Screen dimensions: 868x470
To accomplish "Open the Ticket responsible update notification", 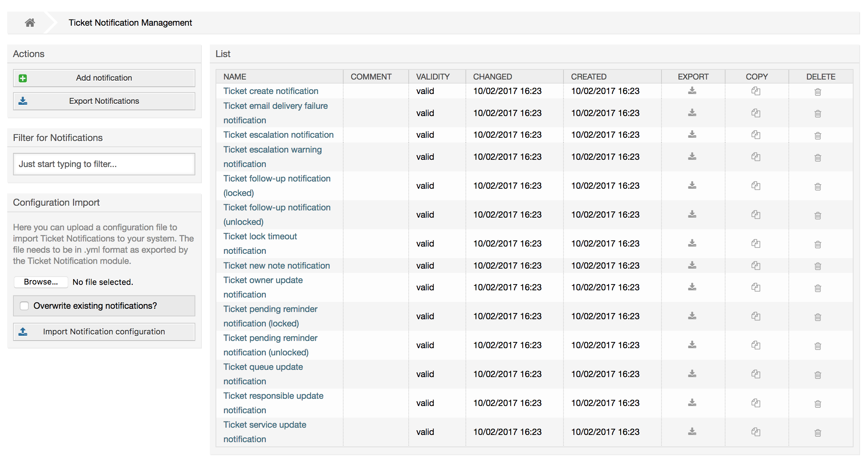I will point(273,396).
